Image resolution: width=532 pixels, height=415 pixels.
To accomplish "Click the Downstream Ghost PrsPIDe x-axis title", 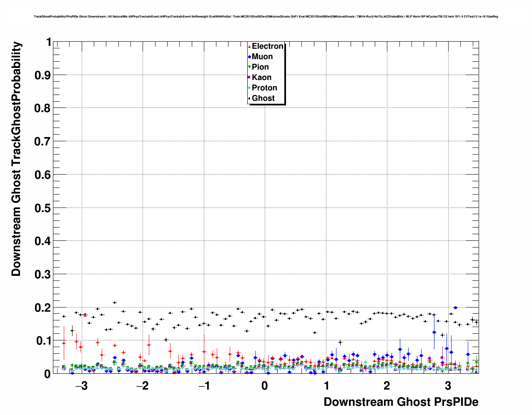I will [401, 402].
